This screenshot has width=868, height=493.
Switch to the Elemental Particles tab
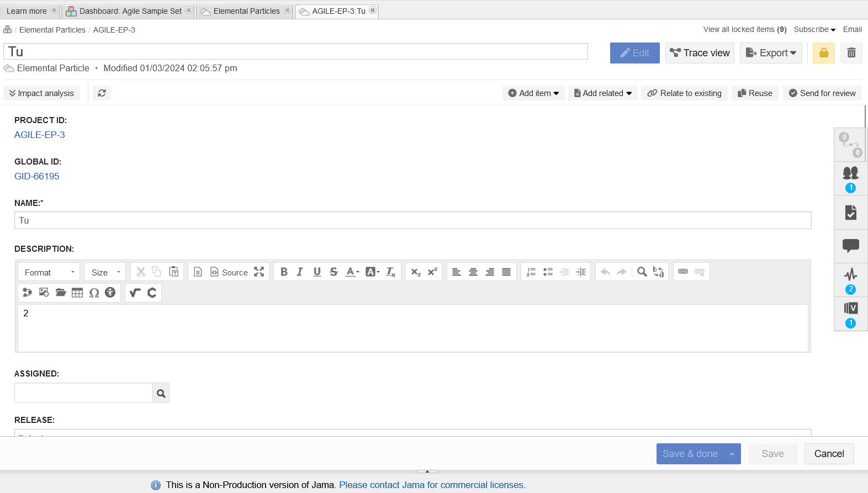pos(246,11)
